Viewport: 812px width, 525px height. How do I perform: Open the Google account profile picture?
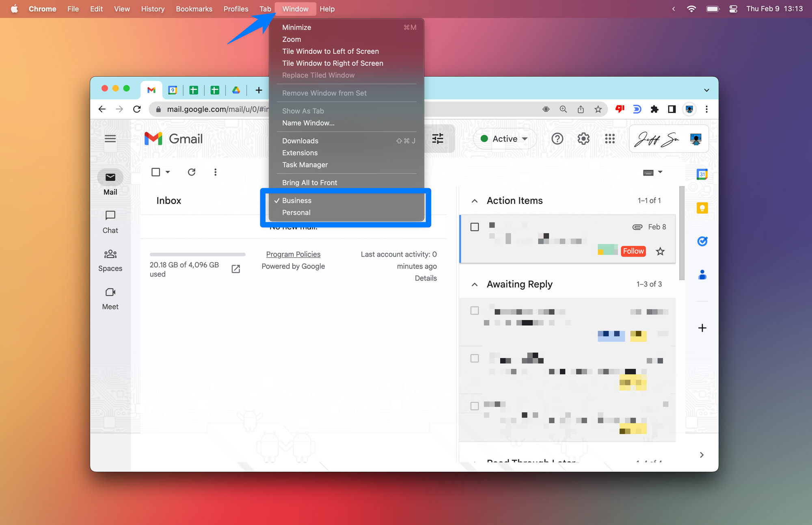tap(696, 139)
